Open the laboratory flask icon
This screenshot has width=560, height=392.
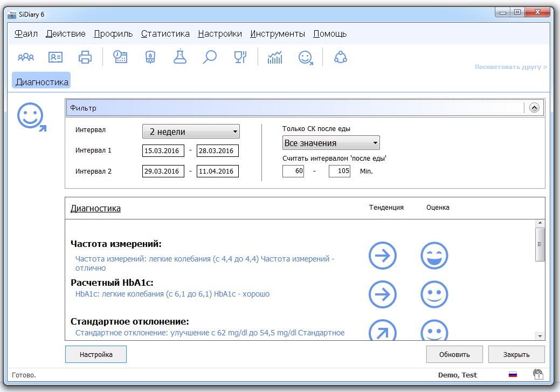(x=180, y=57)
